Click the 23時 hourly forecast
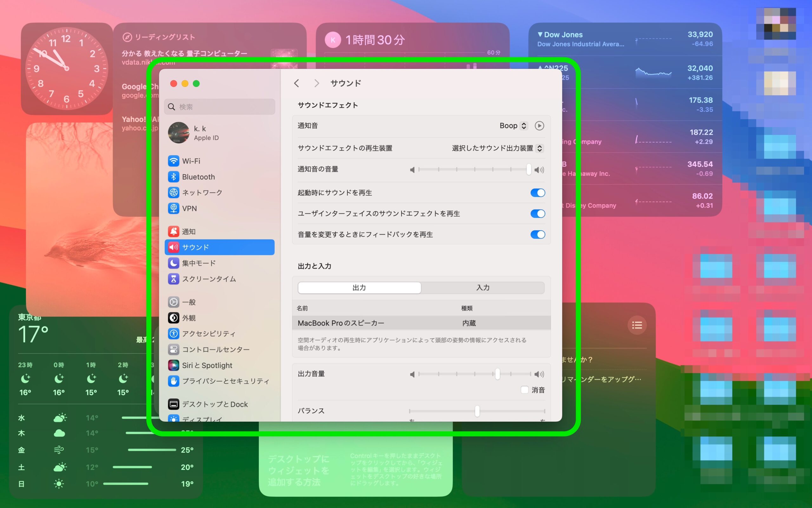The image size is (812, 508). pyautogui.click(x=25, y=379)
